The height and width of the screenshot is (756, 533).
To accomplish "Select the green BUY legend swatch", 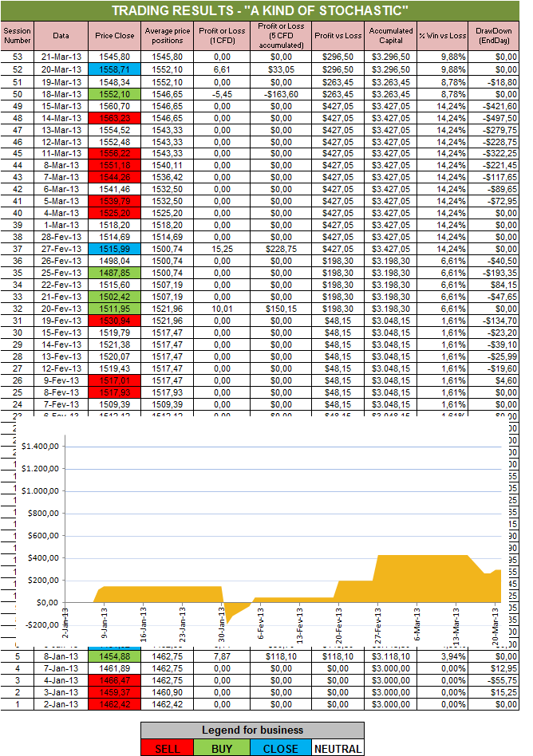I will click(222, 748).
